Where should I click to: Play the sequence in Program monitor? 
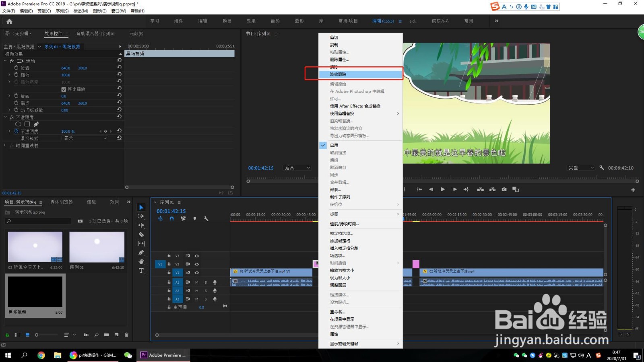443,189
